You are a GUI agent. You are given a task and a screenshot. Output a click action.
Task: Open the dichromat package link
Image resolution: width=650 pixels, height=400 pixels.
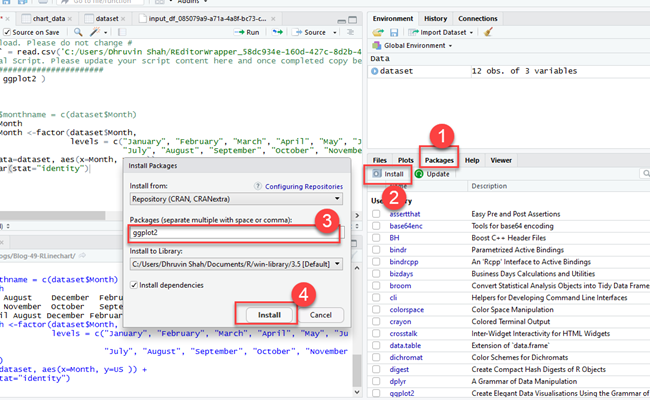click(406, 357)
